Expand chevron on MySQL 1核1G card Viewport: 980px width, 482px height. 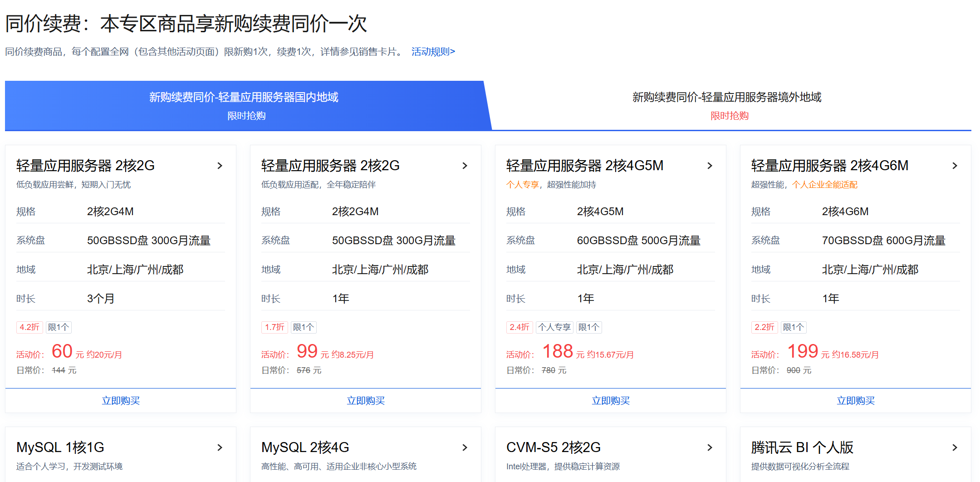[x=220, y=448]
